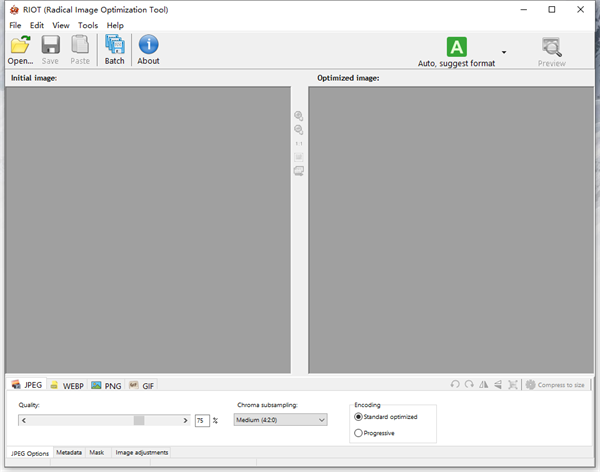Open the format suggestion dropdown arrow
The height and width of the screenshot is (472, 600).
tap(504, 52)
